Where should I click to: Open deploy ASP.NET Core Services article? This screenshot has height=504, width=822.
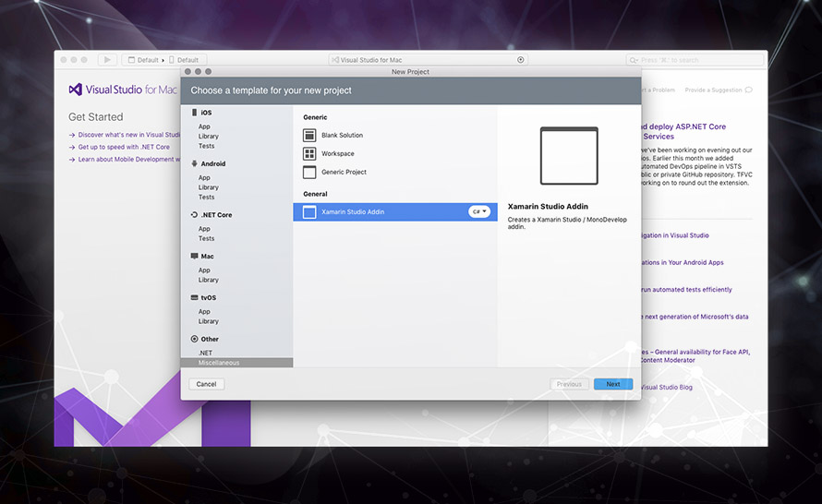(683, 131)
